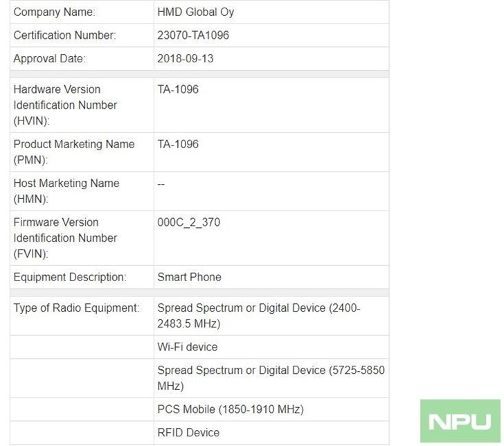The height and width of the screenshot is (446, 504).
Task: Click the RFID Device entry
Action: point(188,432)
